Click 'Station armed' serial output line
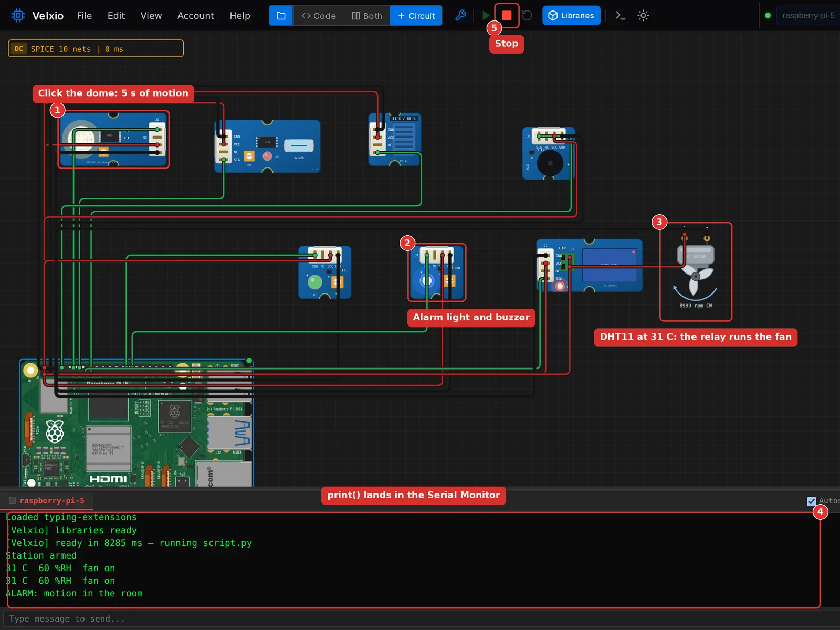Image resolution: width=840 pixels, height=630 pixels. coord(41,555)
